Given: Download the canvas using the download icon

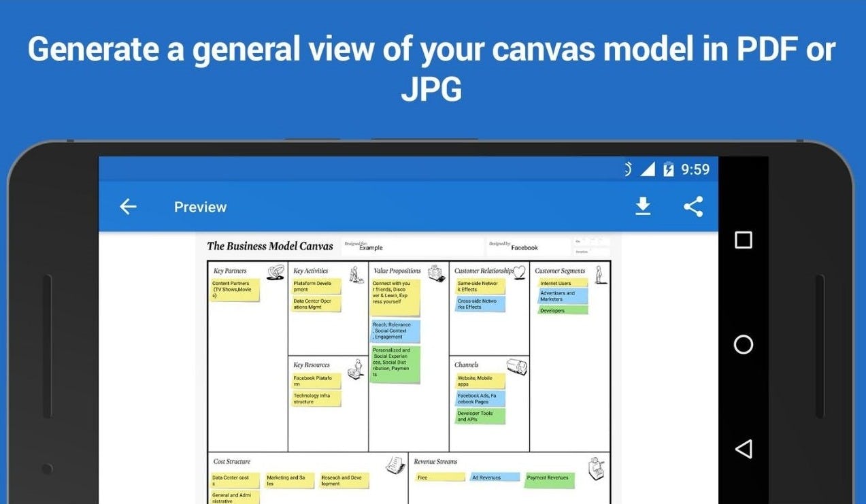Looking at the screenshot, I should pos(643,207).
